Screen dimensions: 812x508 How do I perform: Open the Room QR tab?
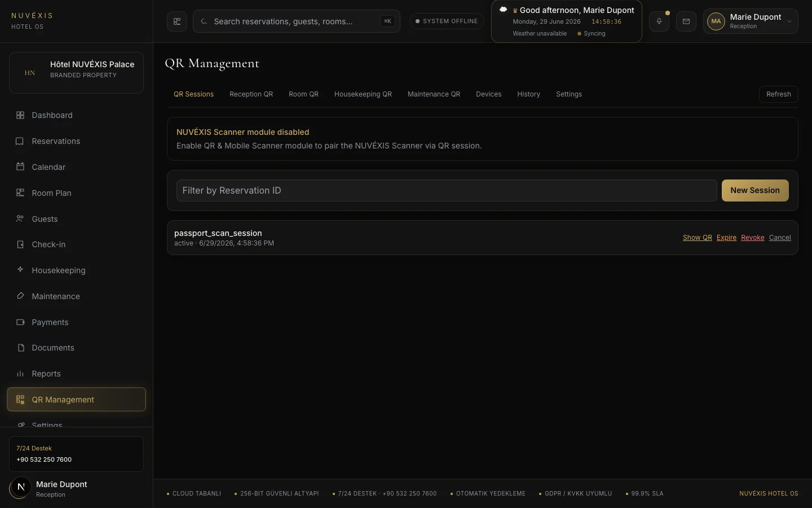pyautogui.click(x=303, y=94)
